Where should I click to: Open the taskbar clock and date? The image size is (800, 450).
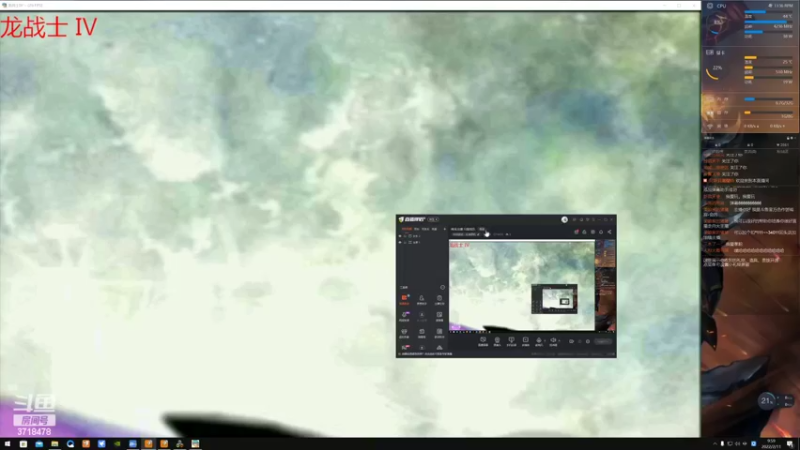771,444
